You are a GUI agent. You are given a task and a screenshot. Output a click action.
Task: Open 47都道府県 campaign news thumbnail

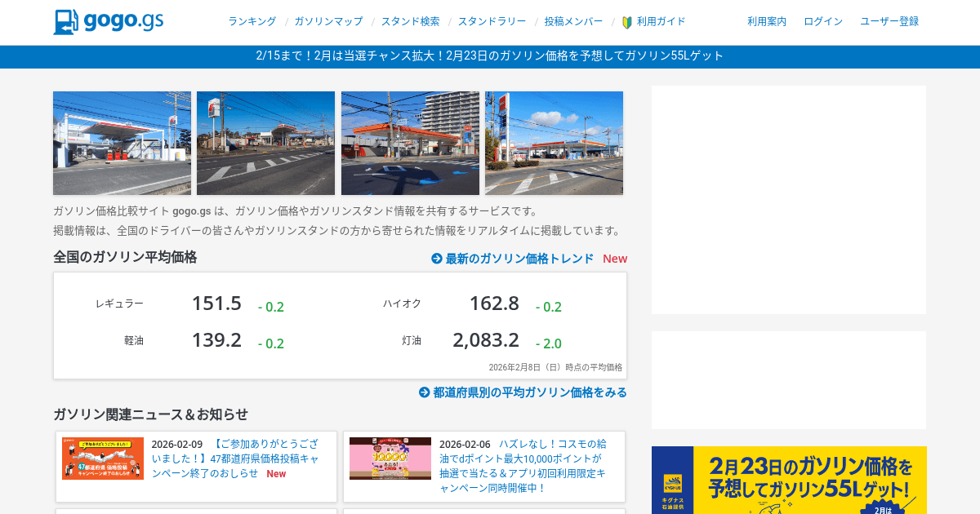click(103, 459)
